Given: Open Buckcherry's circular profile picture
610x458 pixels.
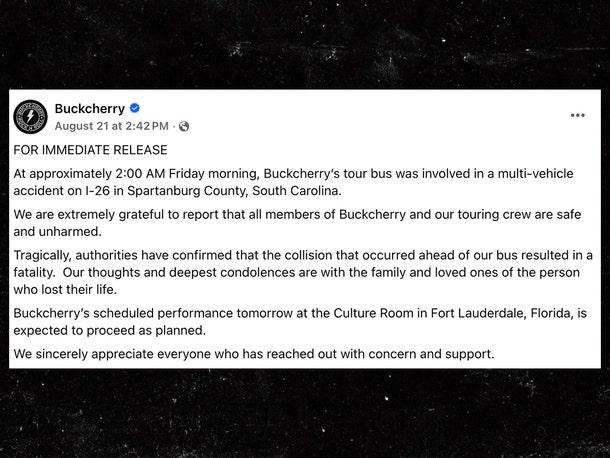Looking at the screenshot, I should point(30,117).
